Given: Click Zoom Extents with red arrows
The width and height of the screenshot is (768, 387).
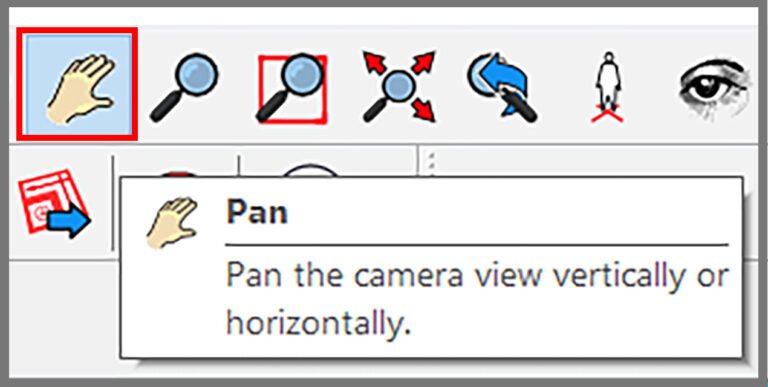Looking at the screenshot, I should tap(399, 86).
